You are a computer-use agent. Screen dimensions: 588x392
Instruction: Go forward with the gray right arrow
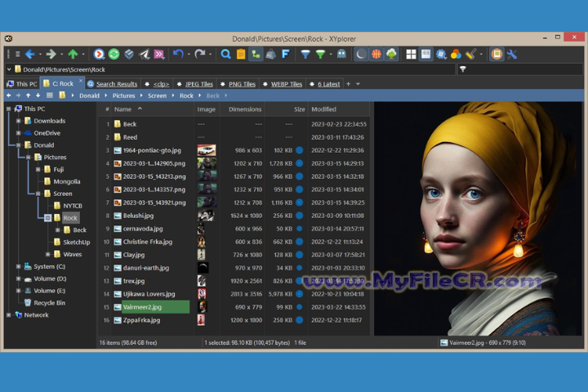pyautogui.click(x=51, y=55)
